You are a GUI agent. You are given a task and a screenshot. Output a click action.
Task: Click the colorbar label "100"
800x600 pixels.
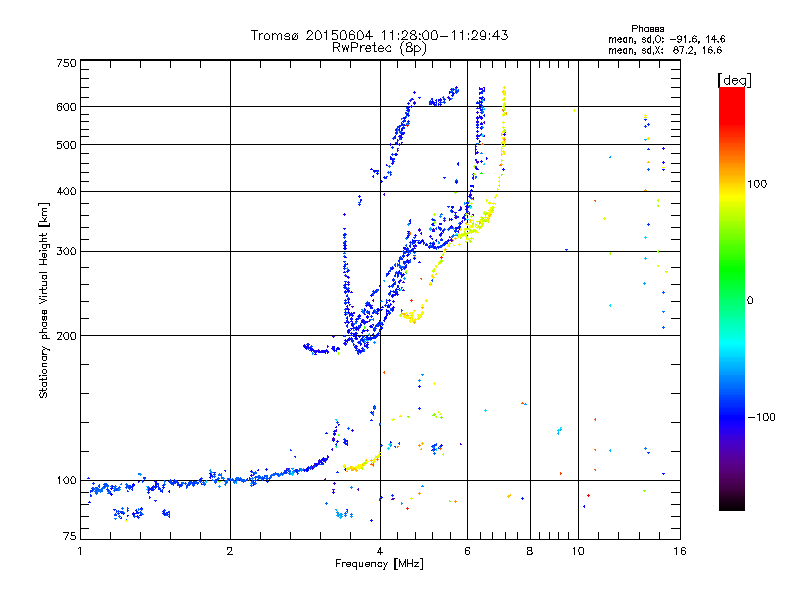click(757, 184)
